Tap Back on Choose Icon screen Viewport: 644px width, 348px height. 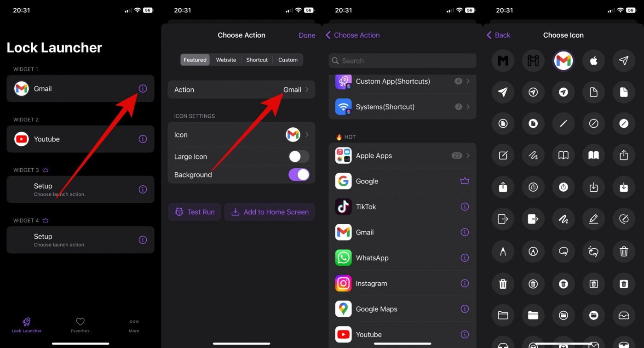coord(499,35)
